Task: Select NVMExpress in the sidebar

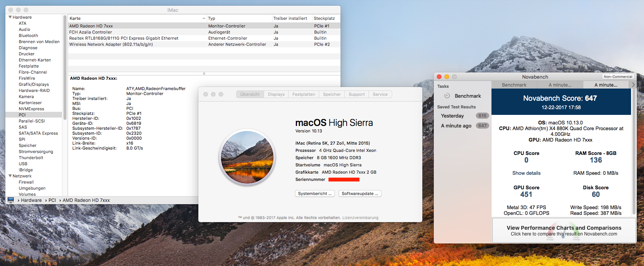Action: point(31,109)
